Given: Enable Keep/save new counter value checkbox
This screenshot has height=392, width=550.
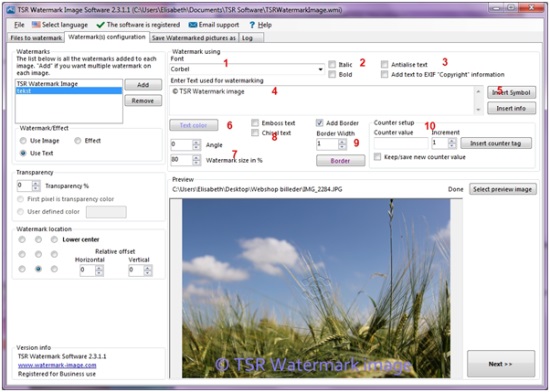Looking at the screenshot, I should [x=377, y=157].
